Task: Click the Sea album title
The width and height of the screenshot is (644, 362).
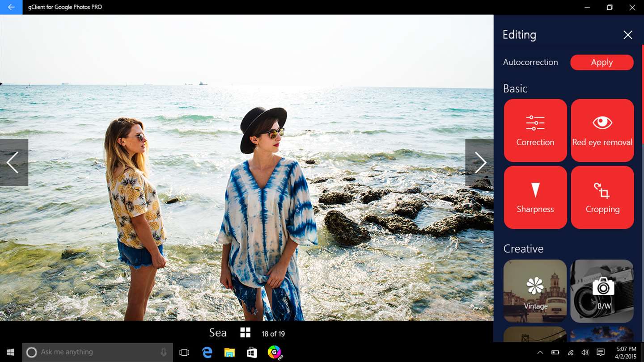Action: tap(218, 333)
